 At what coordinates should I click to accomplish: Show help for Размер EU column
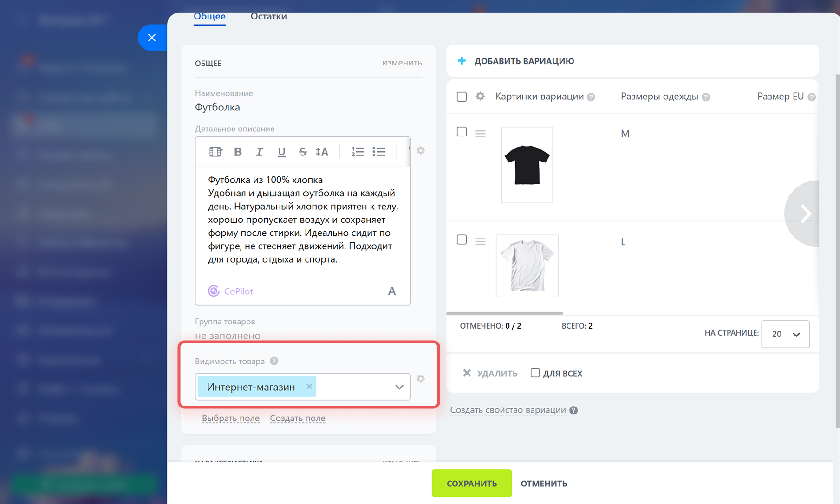[x=811, y=97]
